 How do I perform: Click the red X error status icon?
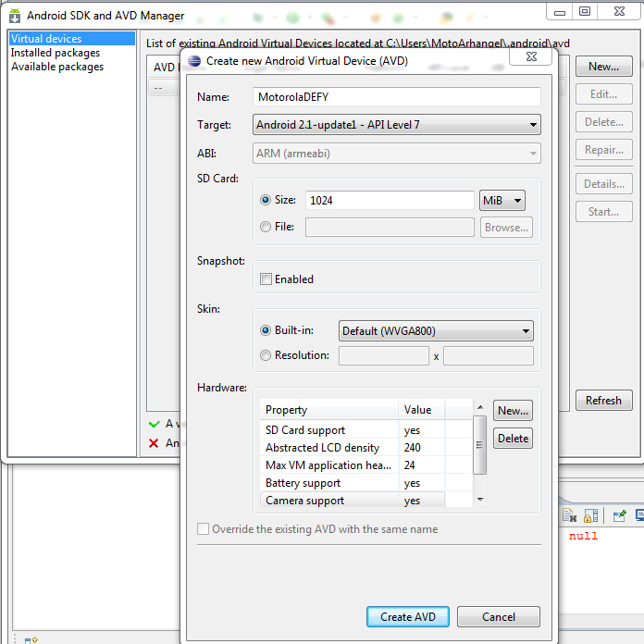(x=154, y=443)
